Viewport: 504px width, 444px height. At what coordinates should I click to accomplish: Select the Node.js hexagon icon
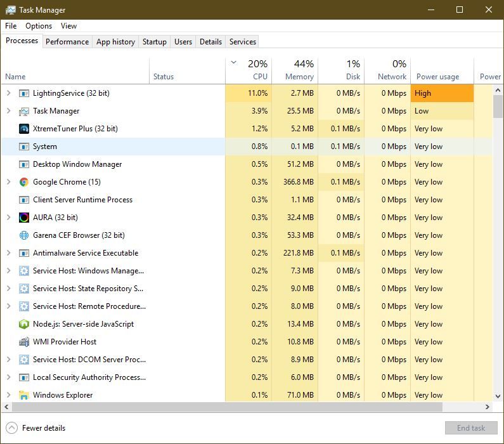pyautogui.click(x=24, y=324)
